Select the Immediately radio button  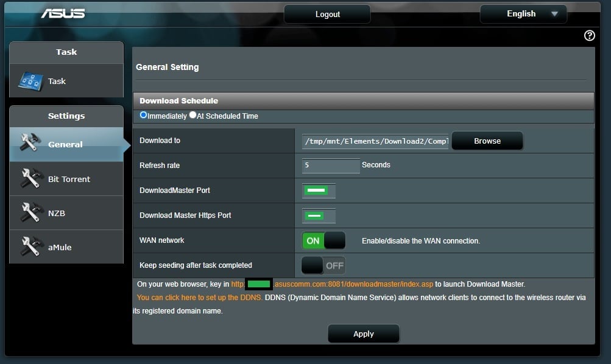pos(143,115)
